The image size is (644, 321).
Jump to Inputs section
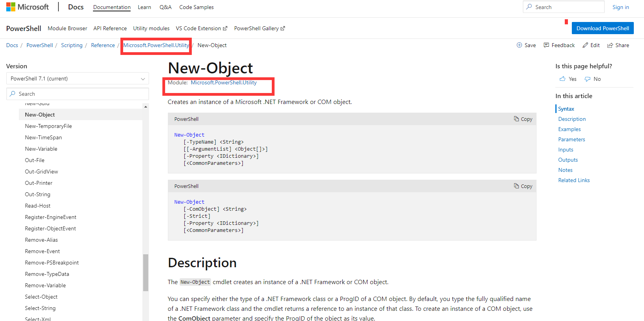[x=566, y=150]
